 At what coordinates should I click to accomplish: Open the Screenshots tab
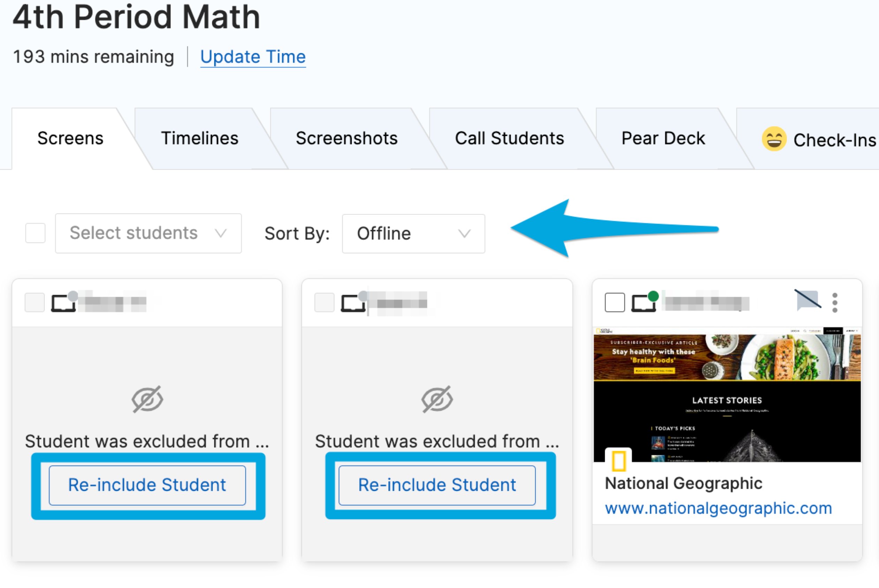(347, 138)
